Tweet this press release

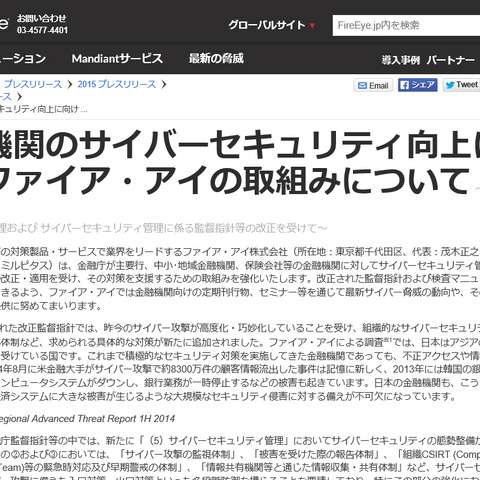[x=461, y=85]
